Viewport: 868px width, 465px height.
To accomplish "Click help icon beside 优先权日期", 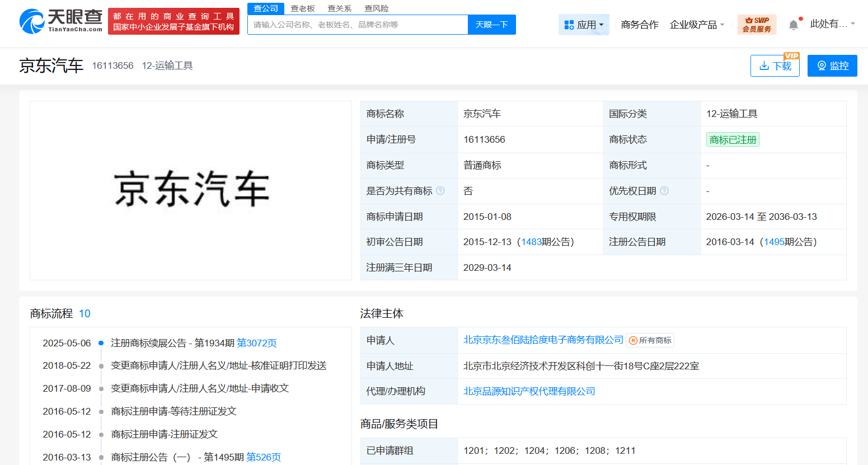I will click(x=664, y=191).
